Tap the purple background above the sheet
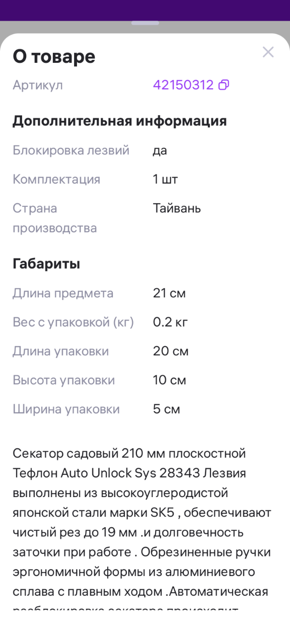Image resolution: width=290 pixels, height=644 pixels. pyautogui.click(x=145, y=9)
